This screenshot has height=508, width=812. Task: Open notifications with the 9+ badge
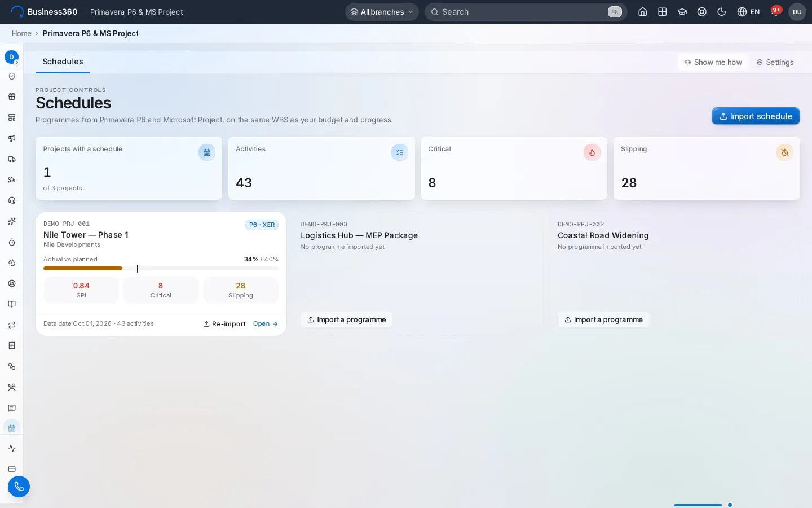click(x=776, y=11)
